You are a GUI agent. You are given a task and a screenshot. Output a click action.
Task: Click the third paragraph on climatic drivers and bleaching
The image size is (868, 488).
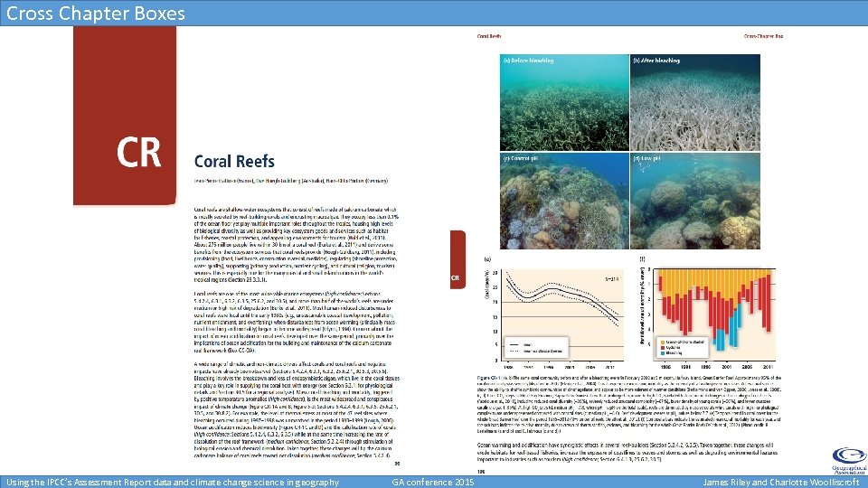point(297,409)
